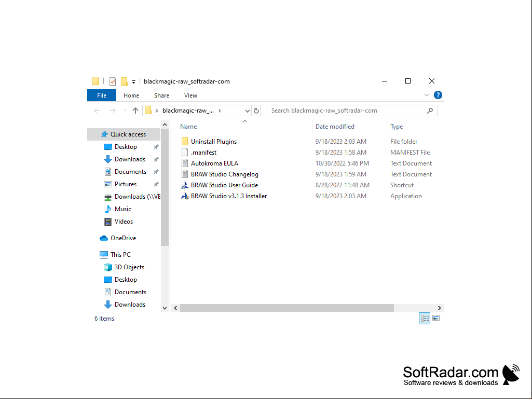Refresh the folder view
This screenshot has height=399, width=532.
pos(256,111)
